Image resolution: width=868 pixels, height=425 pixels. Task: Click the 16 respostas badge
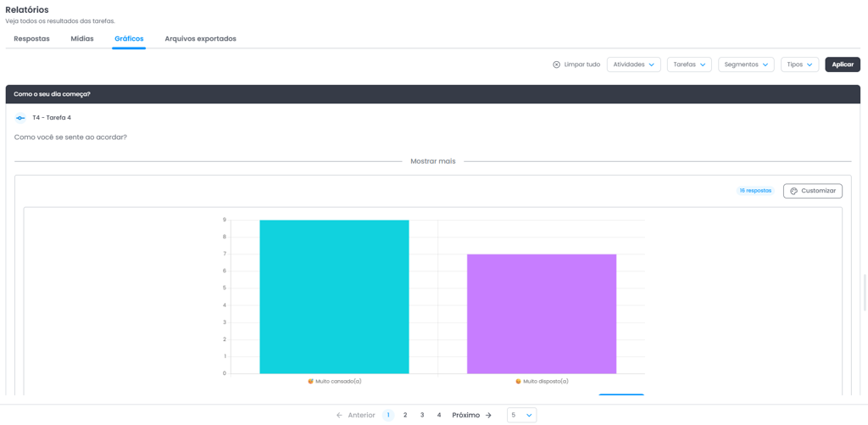coord(755,191)
